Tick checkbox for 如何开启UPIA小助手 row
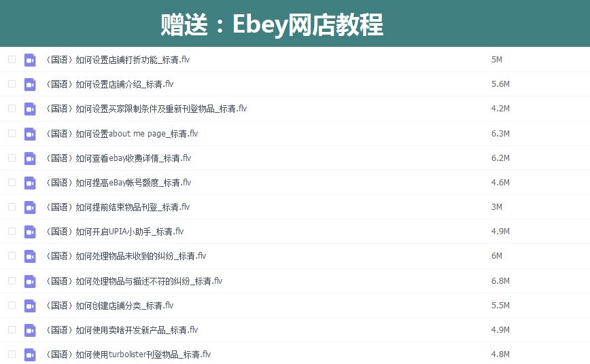 [12, 232]
